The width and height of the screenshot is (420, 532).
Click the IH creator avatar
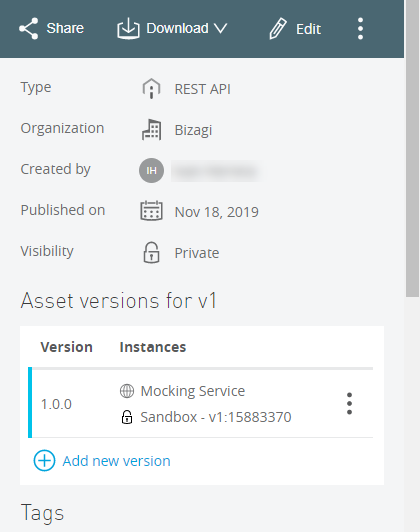[151, 170]
